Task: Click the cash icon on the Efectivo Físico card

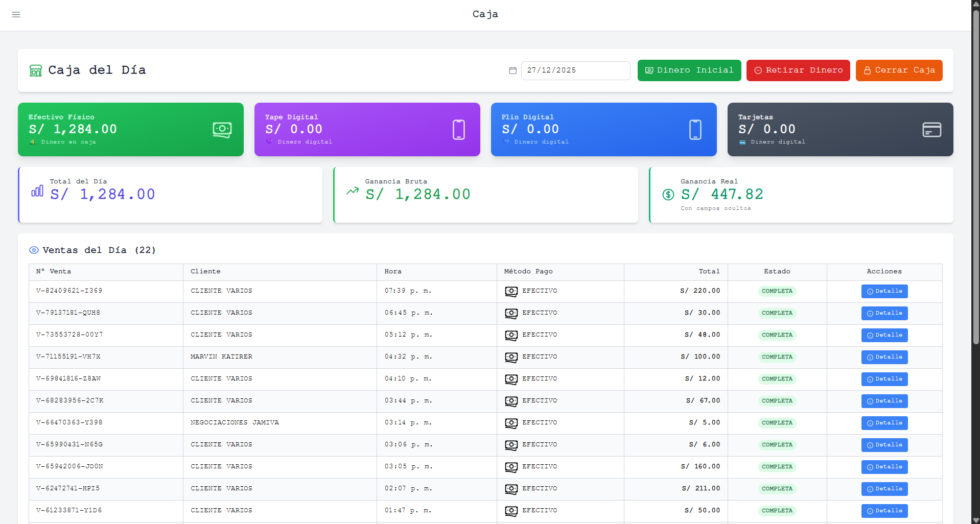Action: (x=222, y=130)
